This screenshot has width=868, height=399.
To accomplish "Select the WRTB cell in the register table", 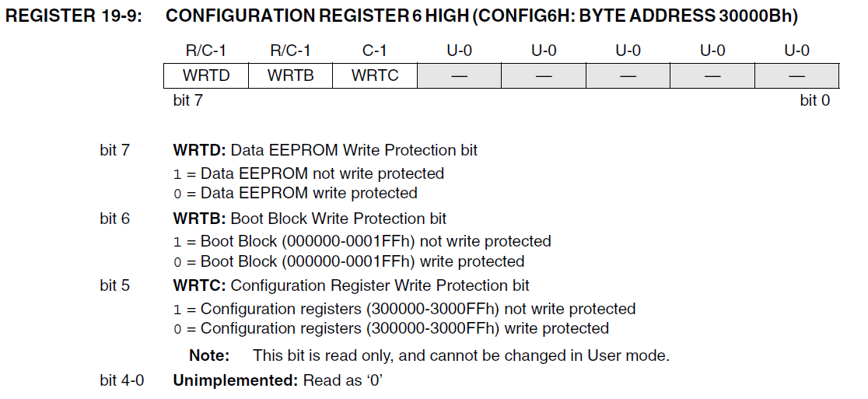I will (x=290, y=75).
